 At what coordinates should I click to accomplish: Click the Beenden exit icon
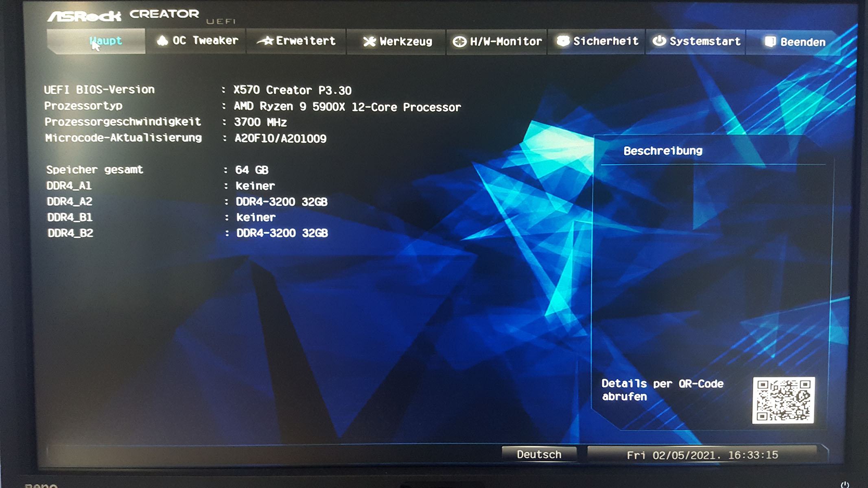[770, 41]
